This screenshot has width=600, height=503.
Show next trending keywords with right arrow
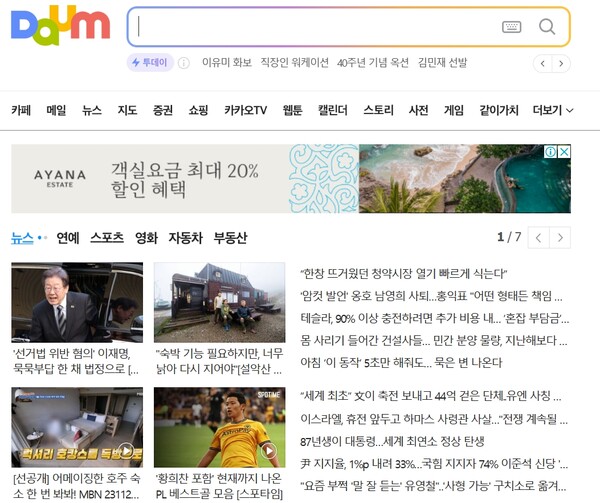click(x=561, y=63)
